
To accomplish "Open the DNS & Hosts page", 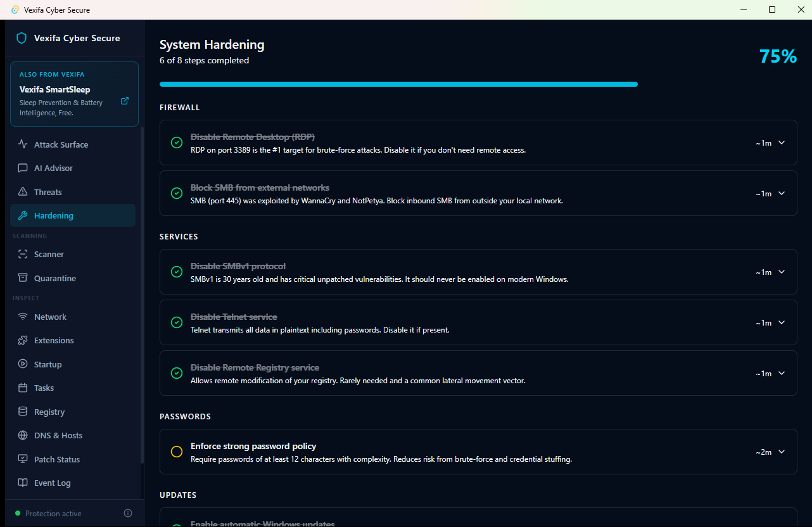I will coord(73,435).
